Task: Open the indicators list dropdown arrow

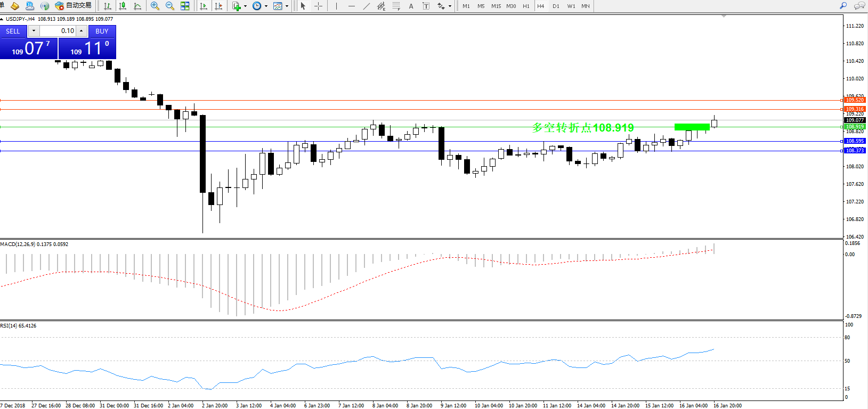Action: [x=245, y=6]
